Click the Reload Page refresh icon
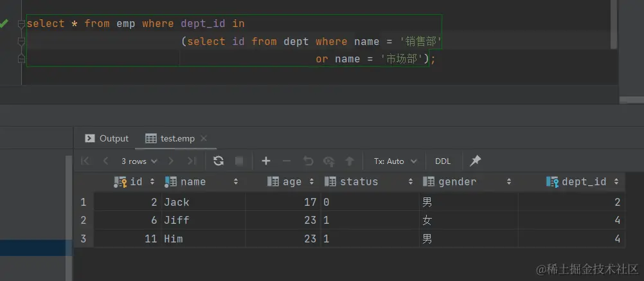The image size is (644, 281). (219, 161)
